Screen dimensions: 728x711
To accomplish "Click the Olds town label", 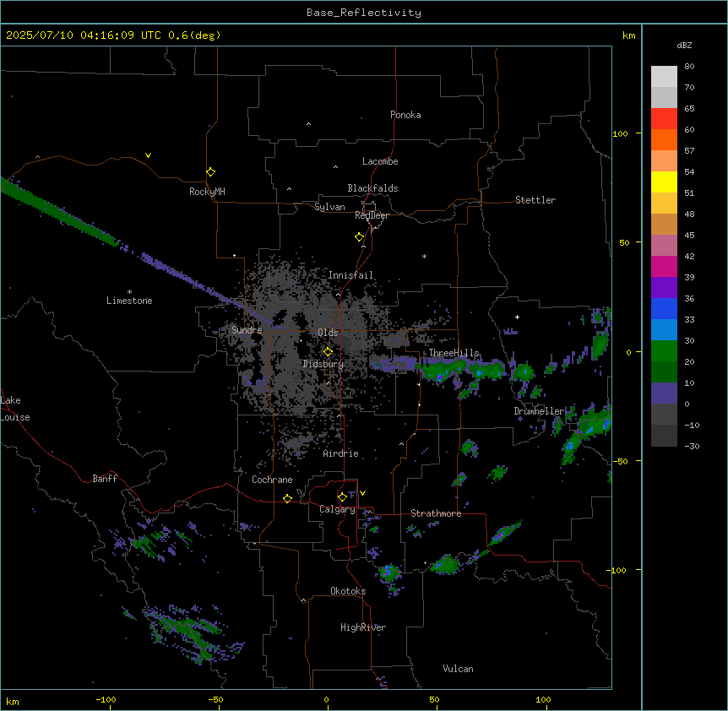I will click(328, 333).
